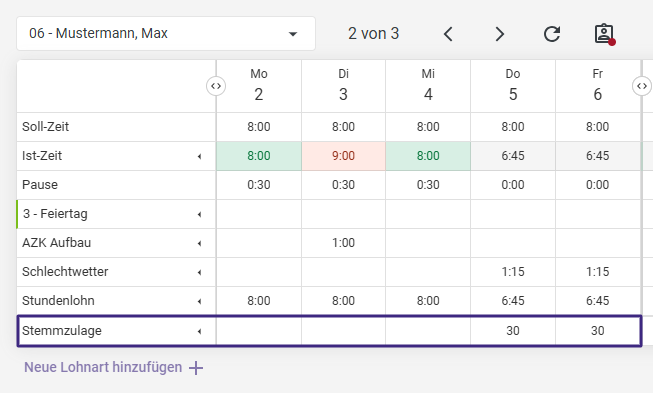Click the Stemmzulage 30 cell on Thursday
The width and height of the screenshot is (653, 393).
[513, 331]
